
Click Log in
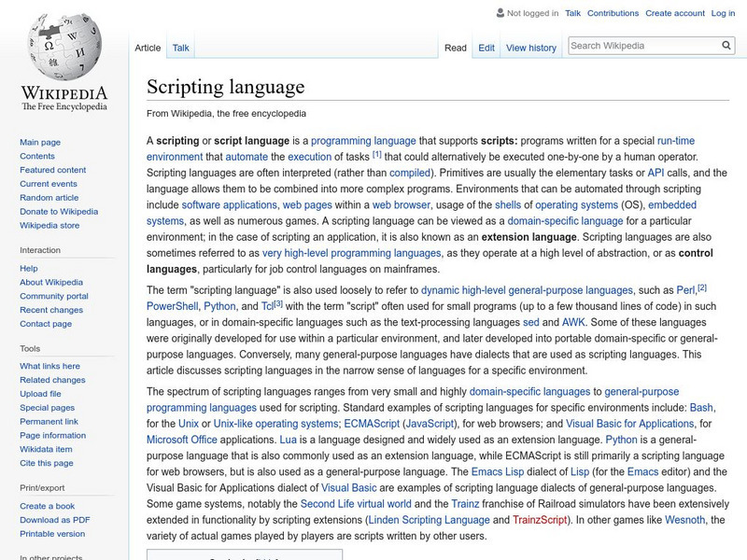[723, 13]
